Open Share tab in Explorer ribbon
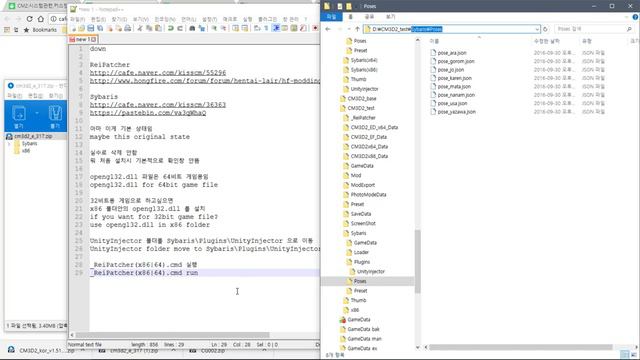Viewport: 640px width, 360px height. [x=369, y=17]
